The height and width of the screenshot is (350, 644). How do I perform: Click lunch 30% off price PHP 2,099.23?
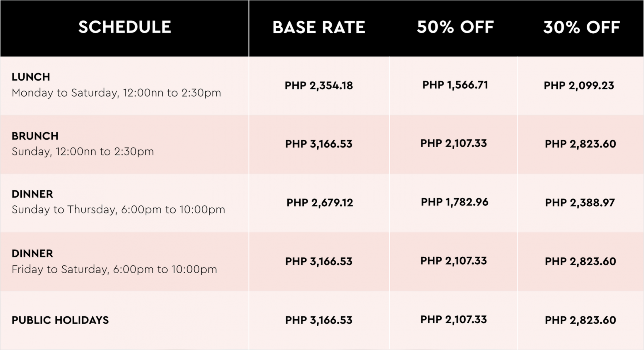[x=579, y=86]
